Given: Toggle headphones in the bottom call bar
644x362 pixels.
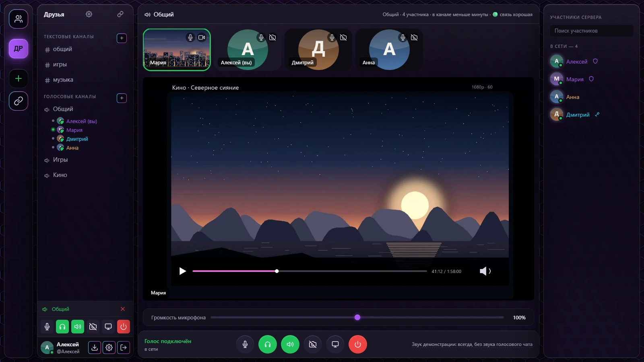Looking at the screenshot, I should (268, 344).
